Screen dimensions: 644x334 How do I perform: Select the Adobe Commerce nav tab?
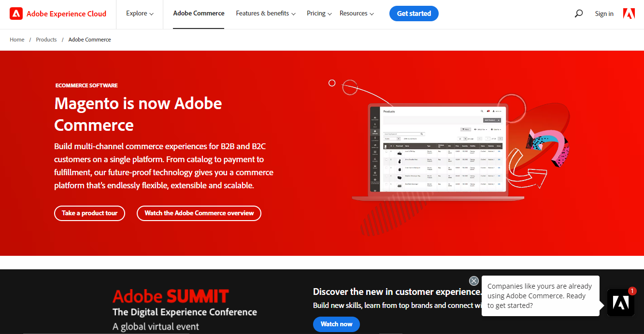tap(199, 14)
